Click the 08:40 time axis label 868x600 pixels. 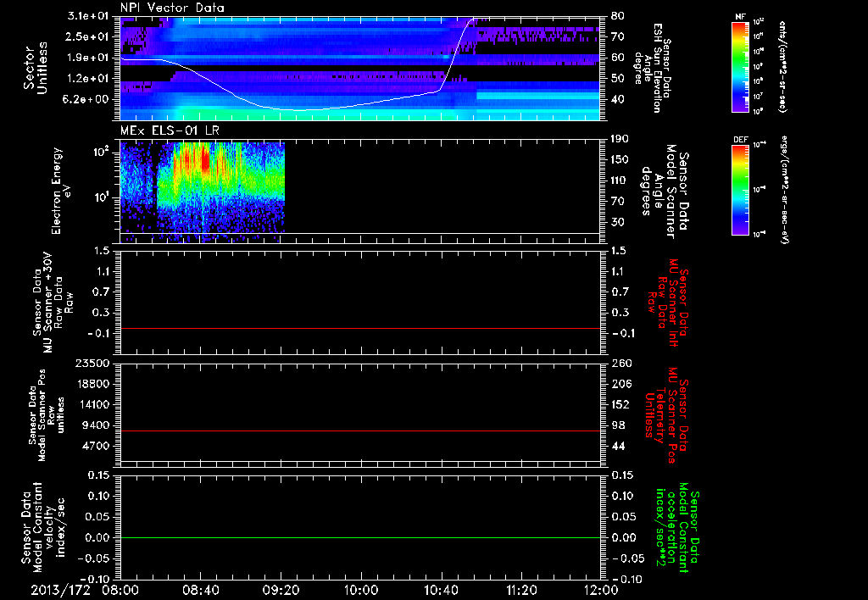coord(200,590)
